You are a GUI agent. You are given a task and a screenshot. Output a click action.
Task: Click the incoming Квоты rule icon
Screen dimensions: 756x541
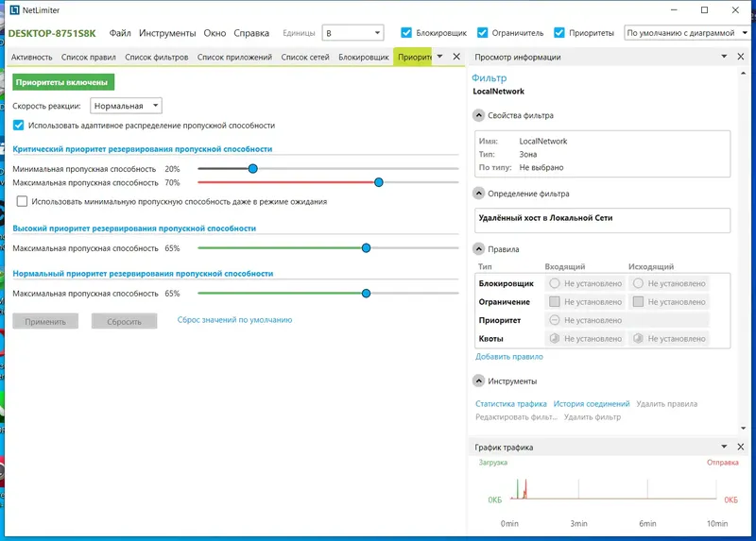(555, 338)
